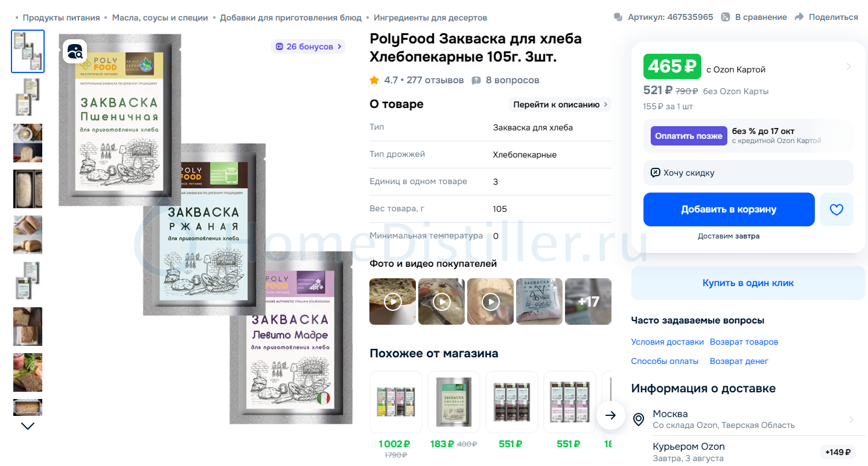Viewport: 868px width, 466px height.
Task: Open the Масла, соусы и специи breadcrumb
Action: (160, 18)
